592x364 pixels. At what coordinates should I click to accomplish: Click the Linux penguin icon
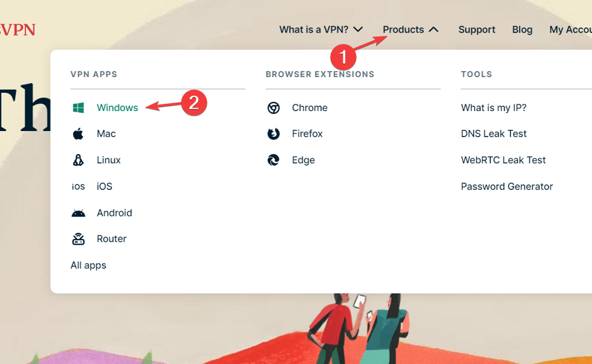[x=78, y=160]
